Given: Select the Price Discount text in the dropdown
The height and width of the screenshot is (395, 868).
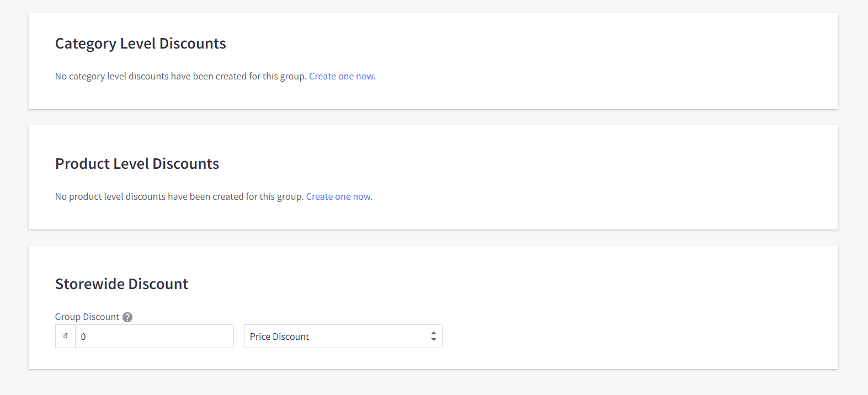Looking at the screenshot, I should (279, 337).
